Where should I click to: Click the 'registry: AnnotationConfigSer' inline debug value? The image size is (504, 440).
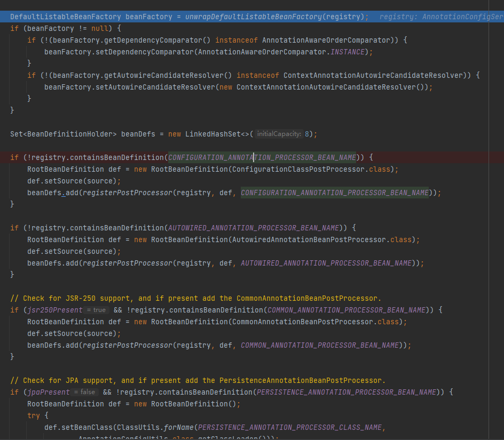[442, 17]
